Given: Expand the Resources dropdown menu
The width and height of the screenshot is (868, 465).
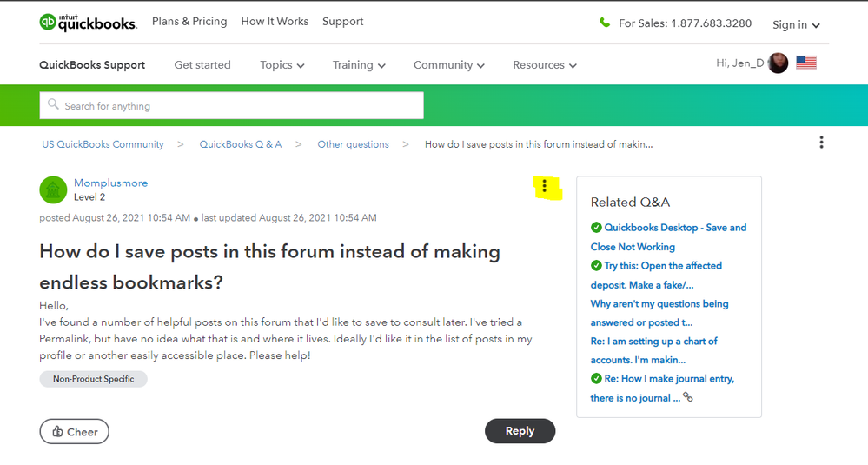Looking at the screenshot, I should point(545,65).
